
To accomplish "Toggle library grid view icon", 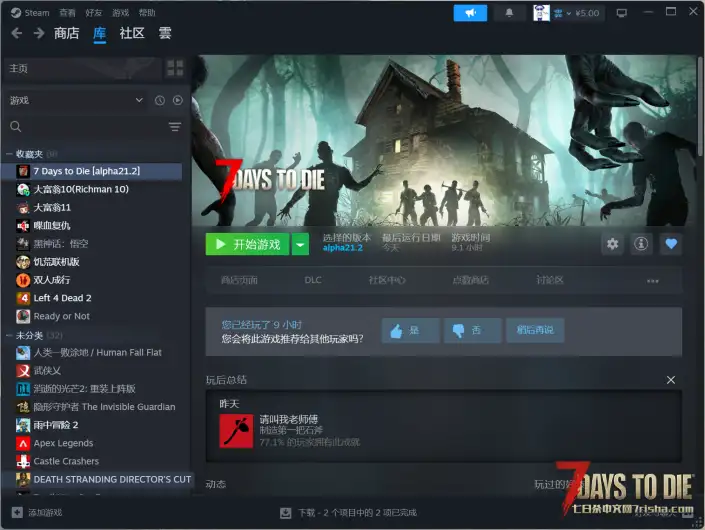I will [x=175, y=68].
